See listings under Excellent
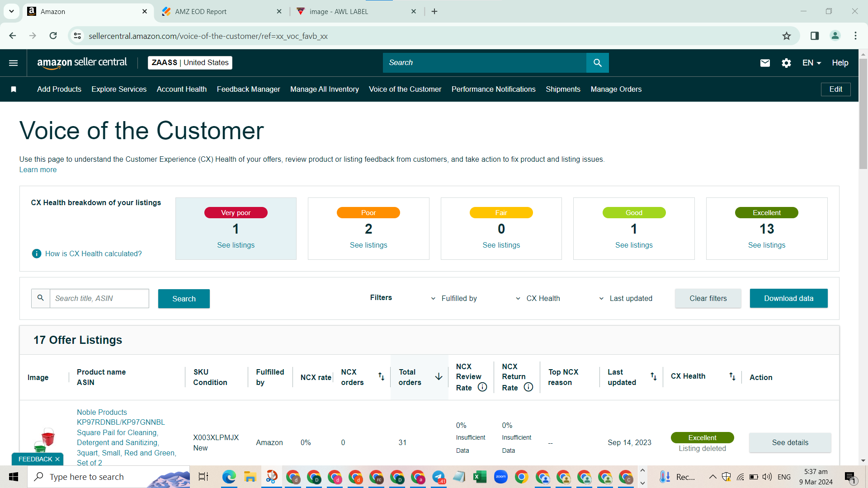This screenshot has height=488, width=868. pos(767,245)
